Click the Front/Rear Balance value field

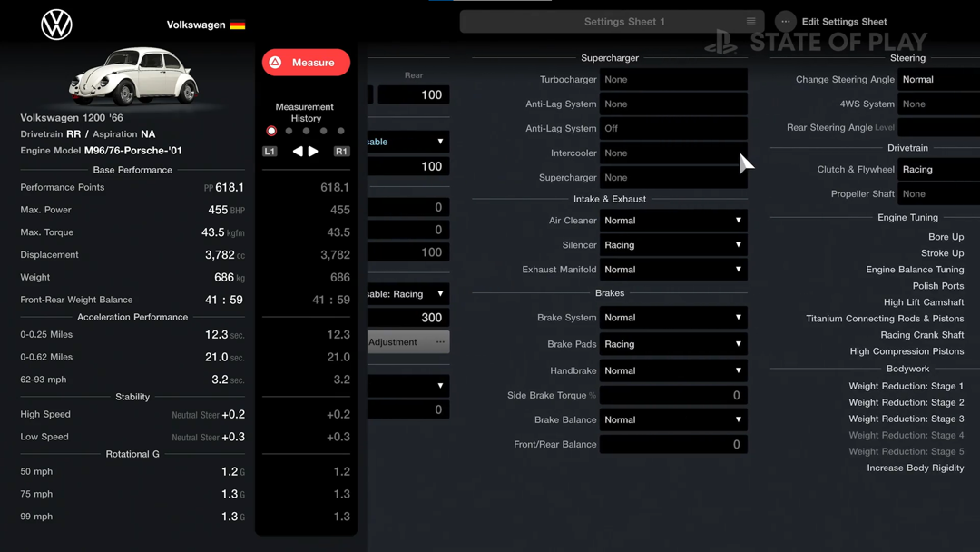673,445
